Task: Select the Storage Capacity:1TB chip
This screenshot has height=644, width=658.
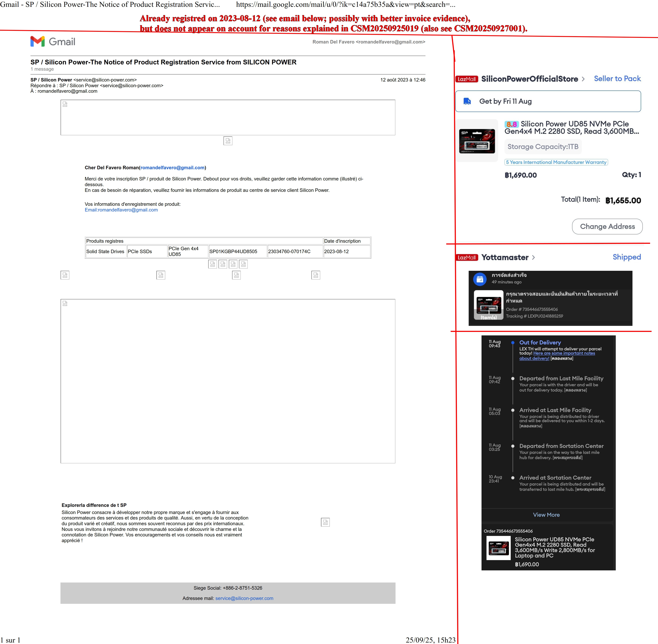Action: [543, 147]
